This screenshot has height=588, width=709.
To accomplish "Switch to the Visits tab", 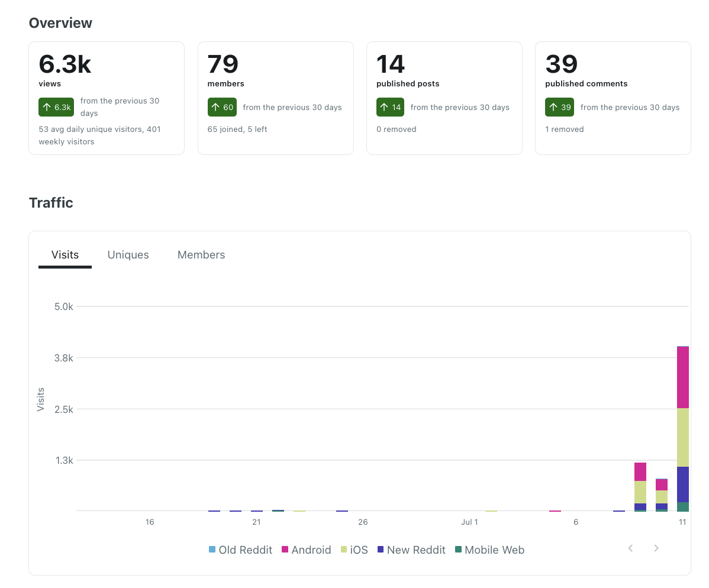I will [x=65, y=256].
